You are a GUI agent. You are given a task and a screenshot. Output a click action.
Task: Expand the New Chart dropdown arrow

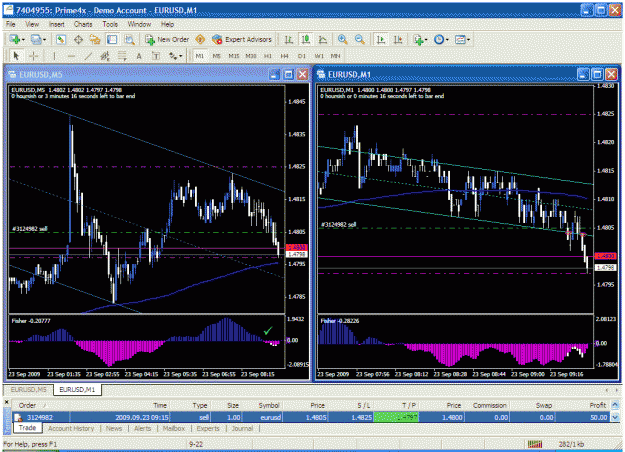23,40
